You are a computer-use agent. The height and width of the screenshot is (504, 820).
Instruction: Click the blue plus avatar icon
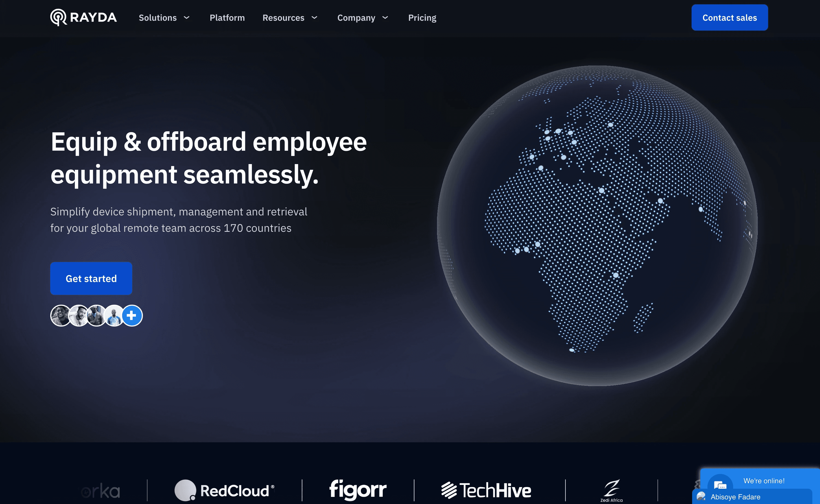coord(132,315)
